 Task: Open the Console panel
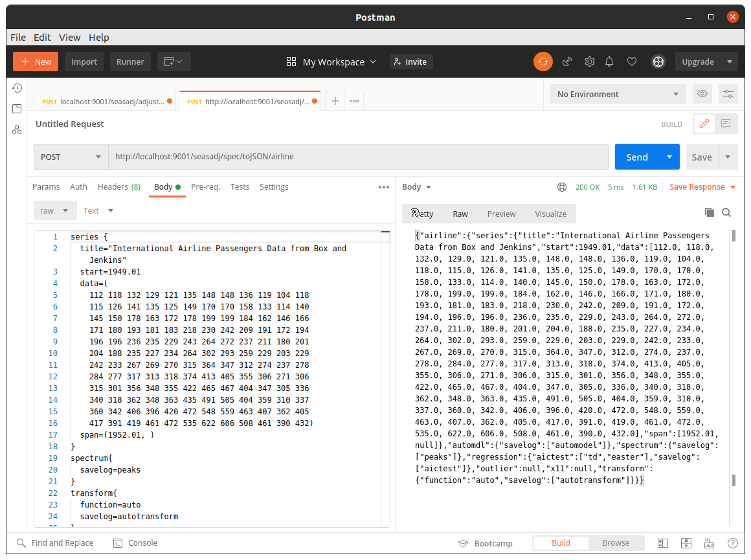[x=135, y=543]
